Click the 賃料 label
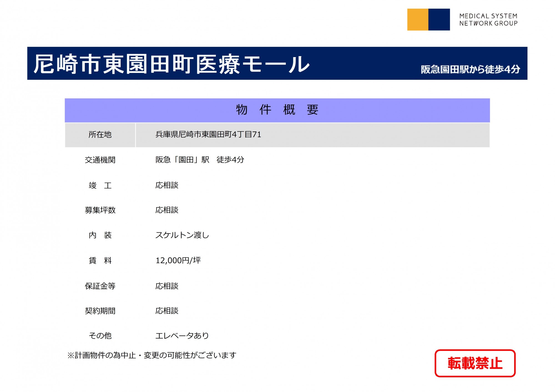Screen dimensions: 555x392 [100, 261]
